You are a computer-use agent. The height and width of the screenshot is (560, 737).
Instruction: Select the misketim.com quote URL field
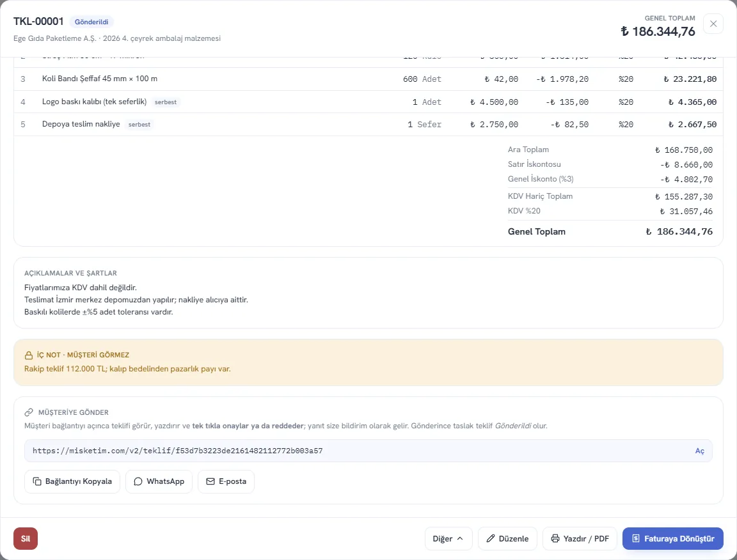[368, 451]
